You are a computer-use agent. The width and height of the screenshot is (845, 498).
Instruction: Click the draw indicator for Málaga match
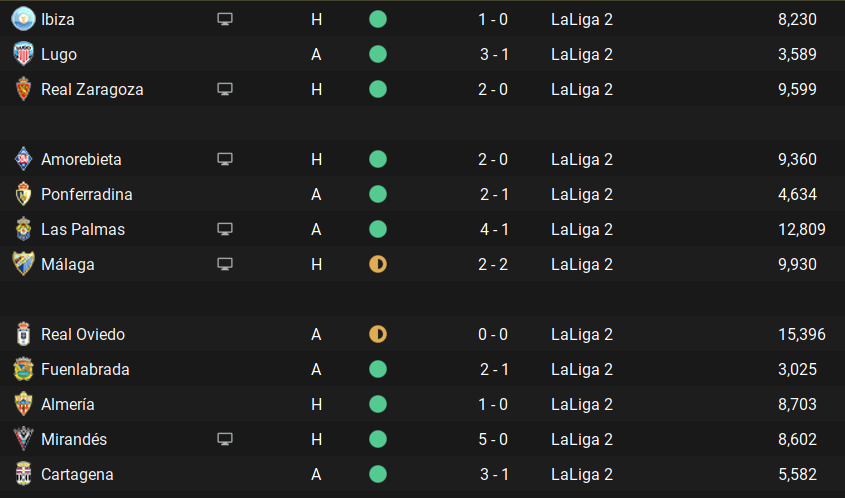(x=378, y=264)
